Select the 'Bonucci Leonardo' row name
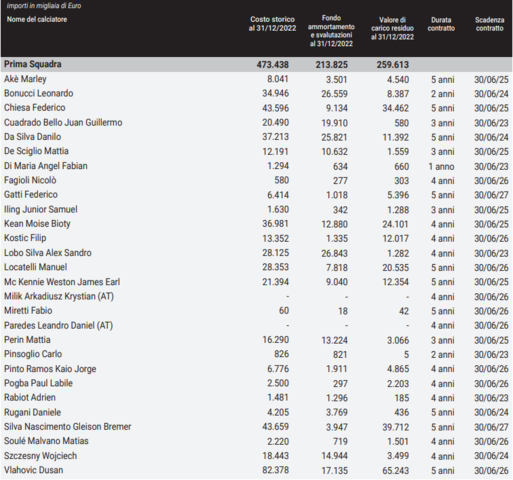Viewport: 513px width, 480px height. click(x=39, y=93)
